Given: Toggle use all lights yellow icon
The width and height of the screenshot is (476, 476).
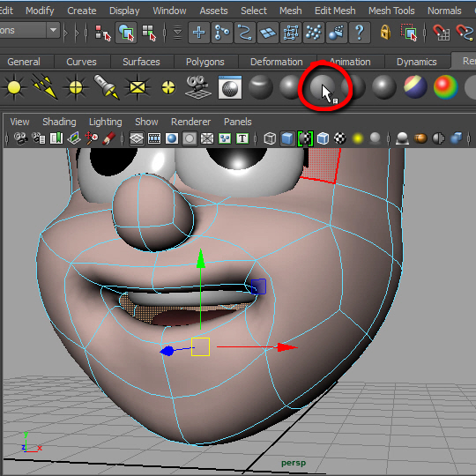Looking at the screenshot, I should coord(358,138).
